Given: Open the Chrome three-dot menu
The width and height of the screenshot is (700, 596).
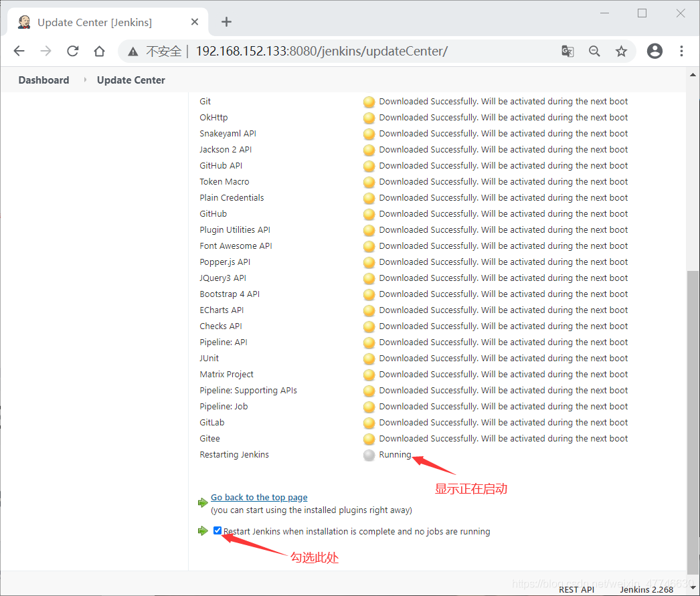Looking at the screenshot, I should (681, 52).
